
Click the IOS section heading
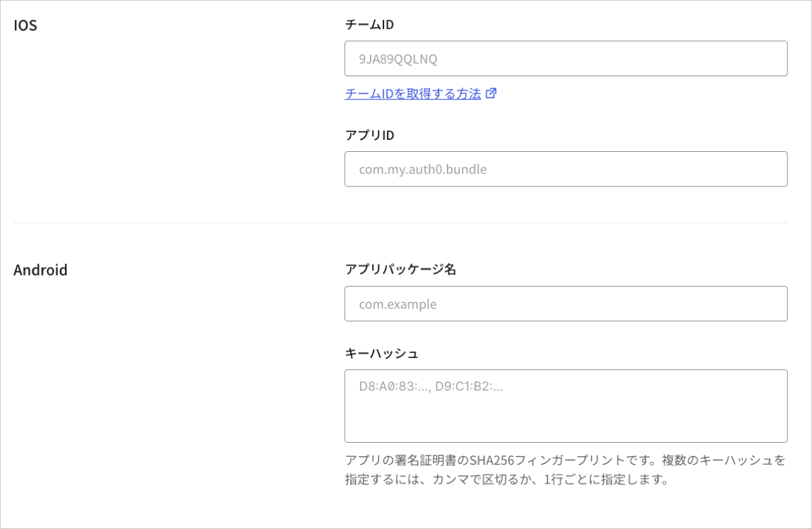pyautogui.click(x=25, y=25)
